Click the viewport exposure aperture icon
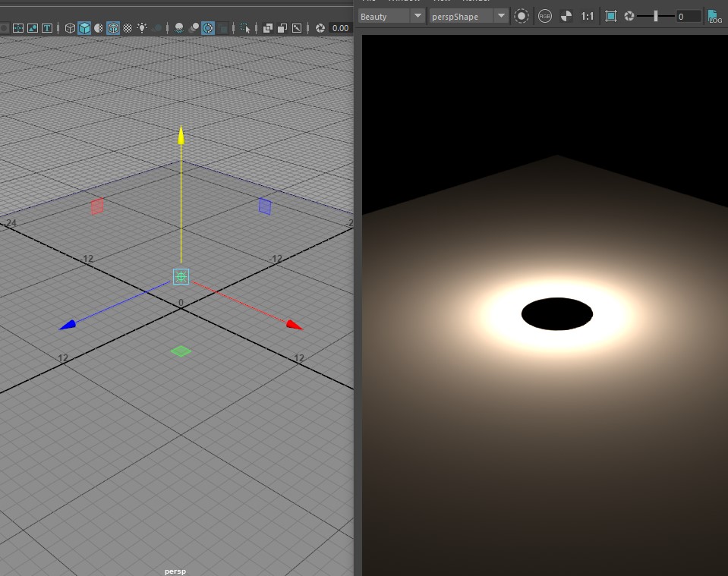The width and height of the screenshot is (728, 576). (320, 28)
